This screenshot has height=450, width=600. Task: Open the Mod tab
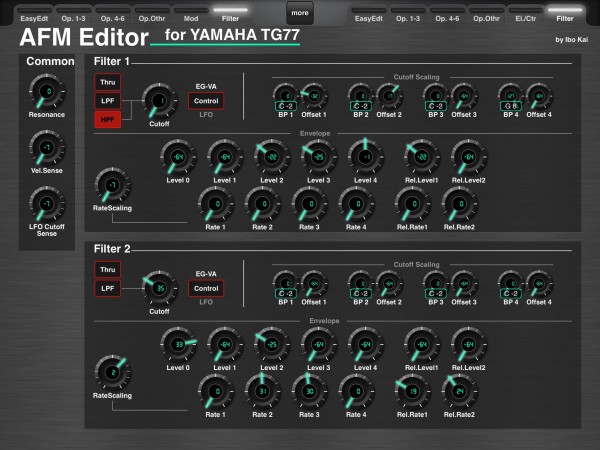click(191, 15)
